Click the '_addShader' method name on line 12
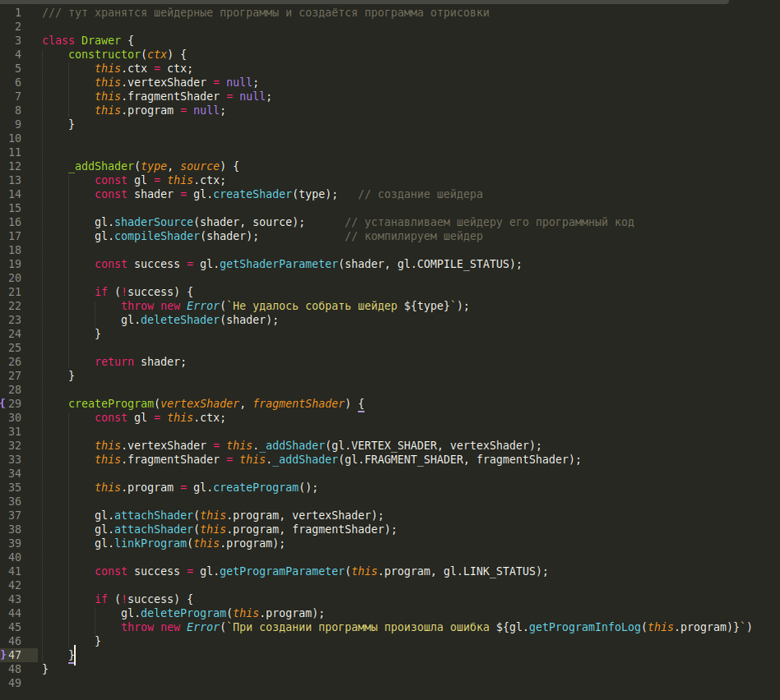The height and width of the screenshot is (700, 780). pos(101,166)
